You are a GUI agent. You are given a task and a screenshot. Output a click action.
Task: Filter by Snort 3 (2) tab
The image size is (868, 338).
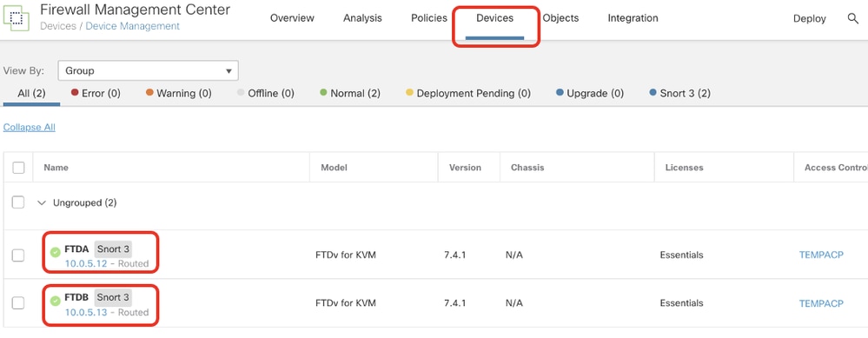tap(679, 94)
